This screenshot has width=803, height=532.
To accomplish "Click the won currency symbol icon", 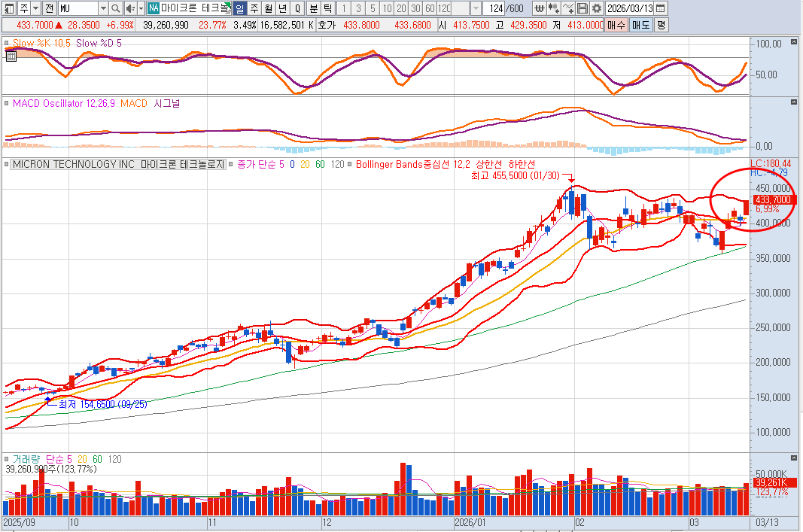I will tap(540, 8).
